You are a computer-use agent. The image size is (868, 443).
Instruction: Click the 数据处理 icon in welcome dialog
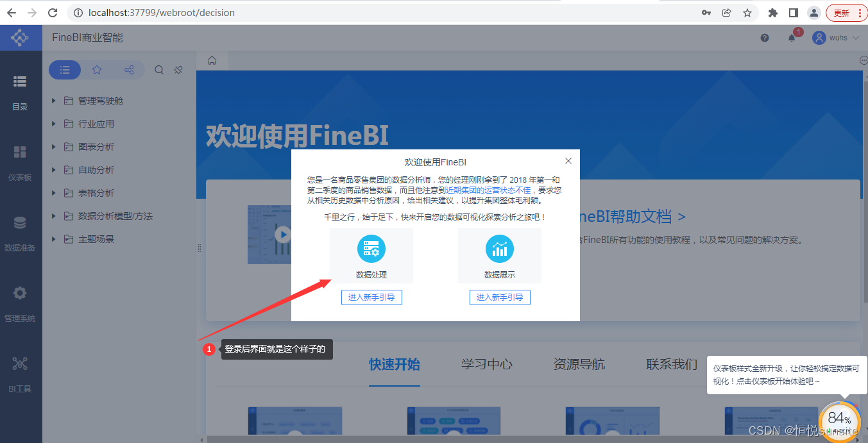click(x=371, y=249)
